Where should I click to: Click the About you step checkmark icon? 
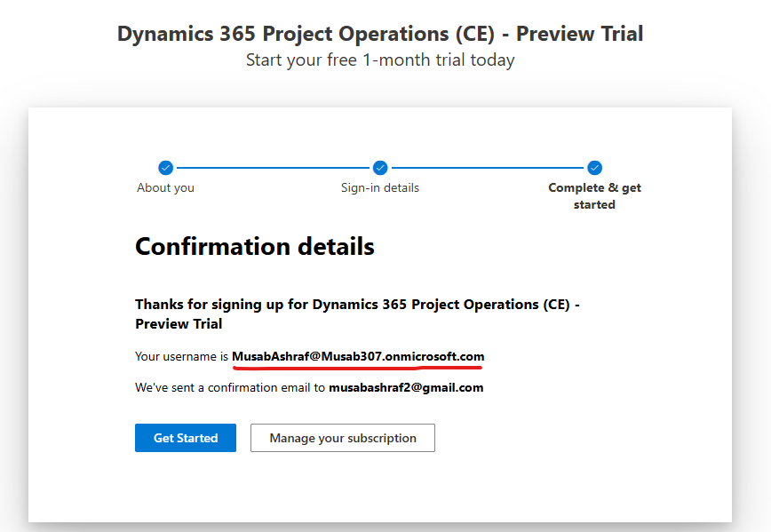click(x=165, y=168)
